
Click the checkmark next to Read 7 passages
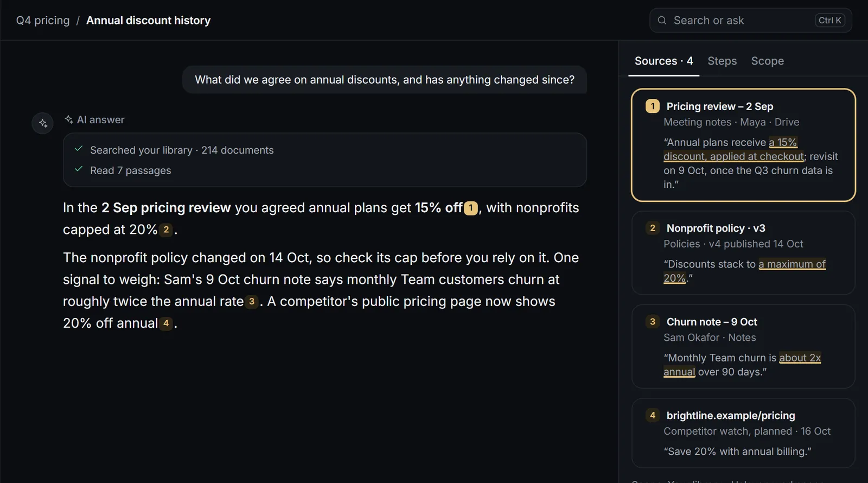coord(79,169)
